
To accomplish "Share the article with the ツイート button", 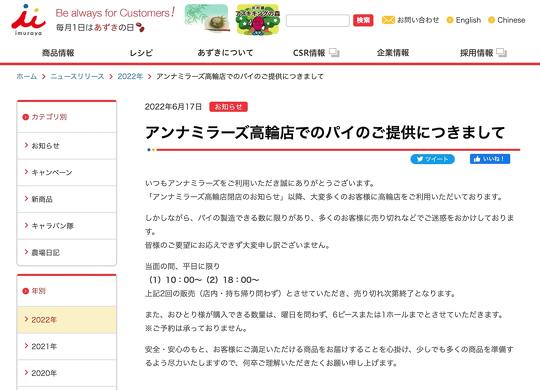I will (433, 159).
